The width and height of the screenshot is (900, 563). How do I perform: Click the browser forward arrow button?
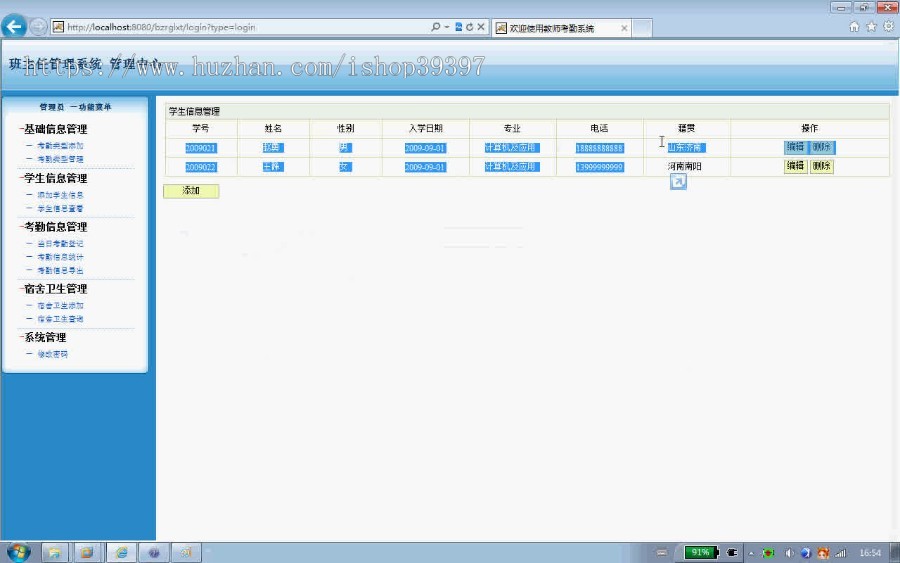pyautogui.click(x=38, y=27)
